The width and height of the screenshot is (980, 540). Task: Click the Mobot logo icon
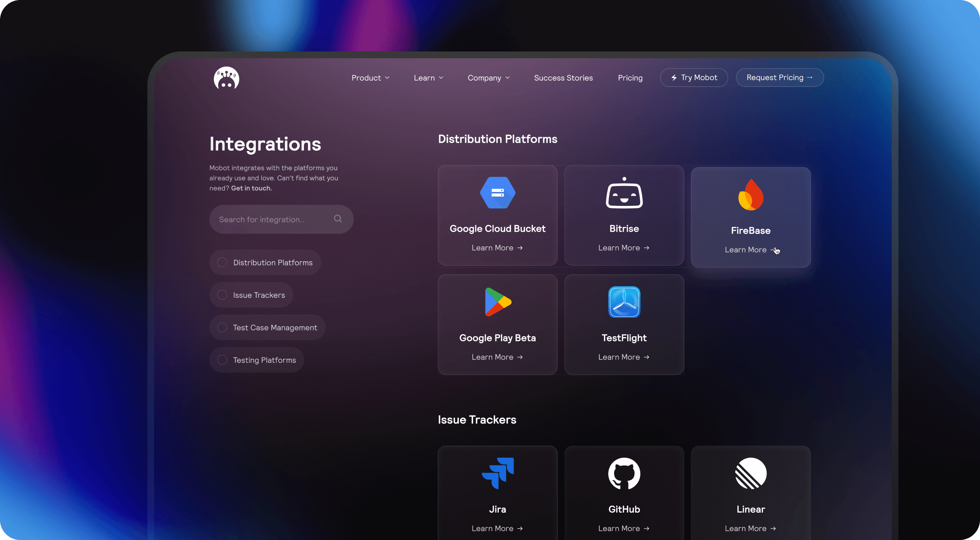227,78
